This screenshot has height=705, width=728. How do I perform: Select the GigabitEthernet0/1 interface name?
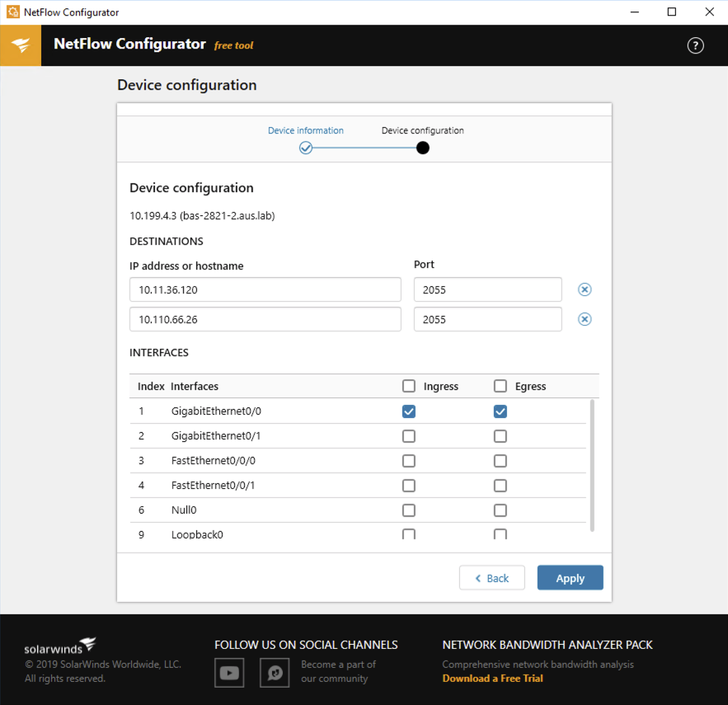tap(216, 436)
